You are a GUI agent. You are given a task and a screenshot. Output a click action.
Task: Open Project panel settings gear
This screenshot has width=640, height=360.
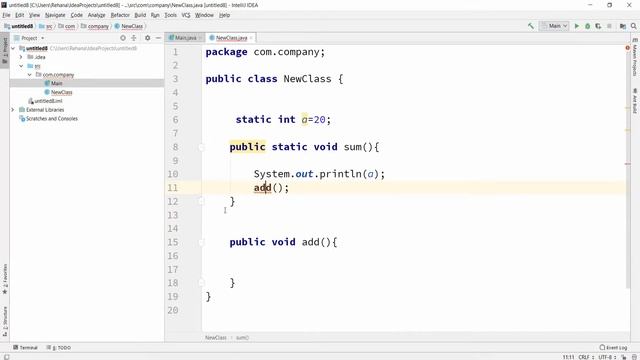pos(147,38)
